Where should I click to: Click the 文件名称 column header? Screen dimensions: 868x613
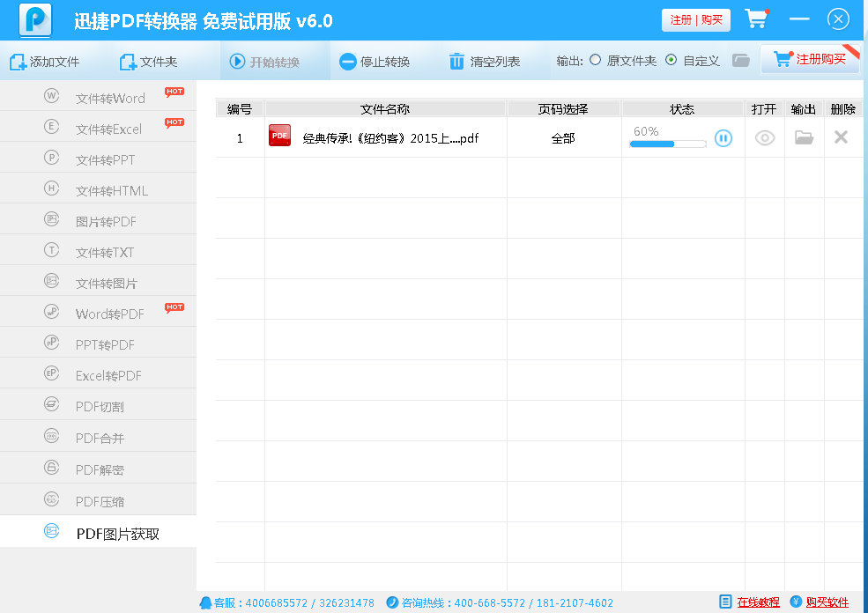point(385,109)
